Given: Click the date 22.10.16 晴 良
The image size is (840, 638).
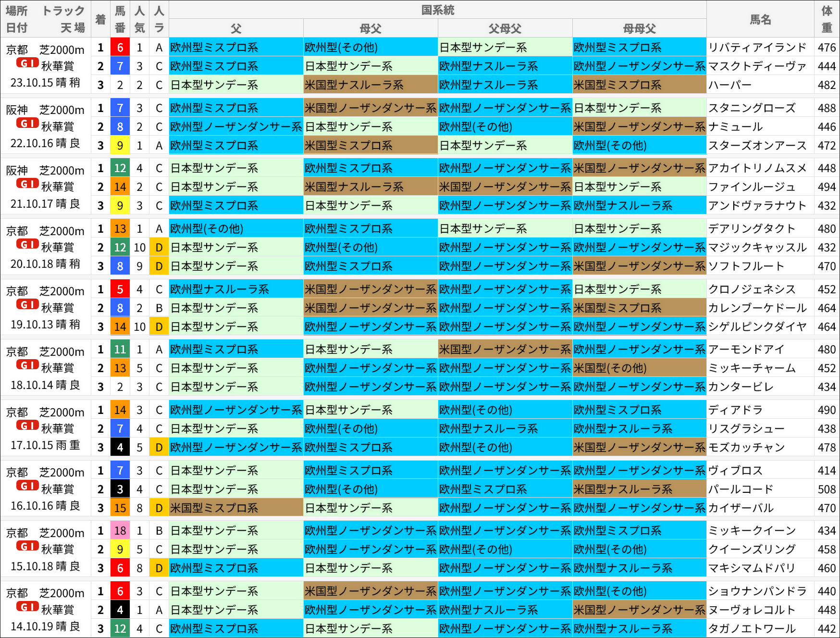Looking at the screenshot, I should [x=45, y=143].
